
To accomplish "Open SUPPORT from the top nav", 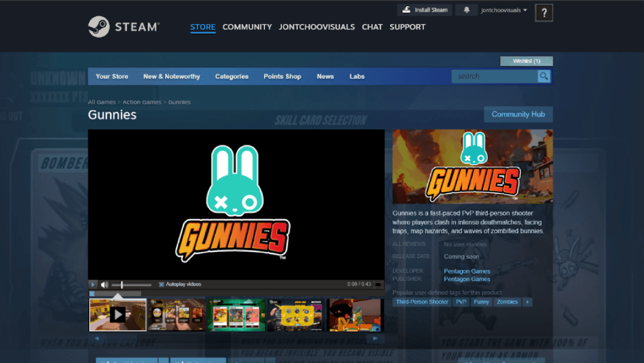I will [x=408, y=27].
